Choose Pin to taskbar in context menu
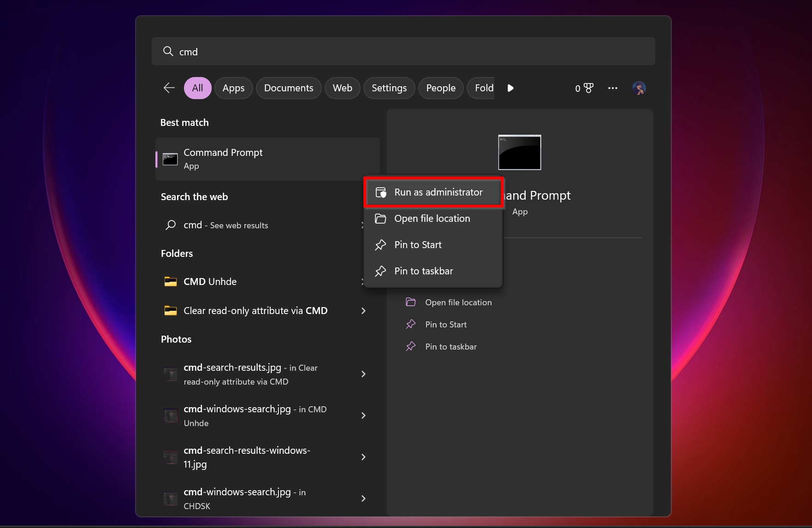 point(433,271)
